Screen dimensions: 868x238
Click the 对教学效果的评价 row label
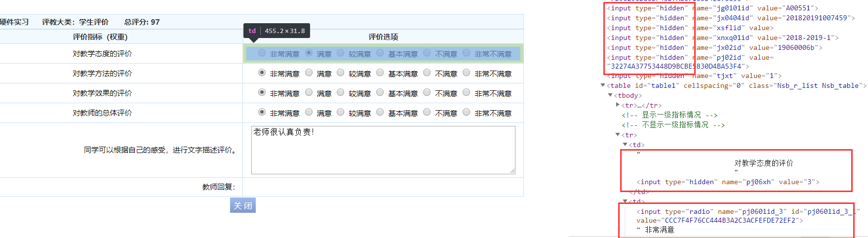(102, 93)
